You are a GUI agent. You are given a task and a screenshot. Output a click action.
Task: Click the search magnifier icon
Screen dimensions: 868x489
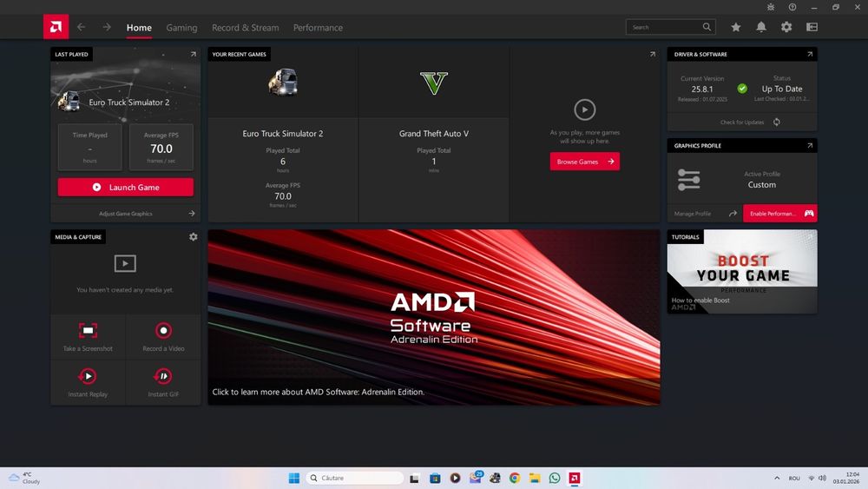(707, 27)
